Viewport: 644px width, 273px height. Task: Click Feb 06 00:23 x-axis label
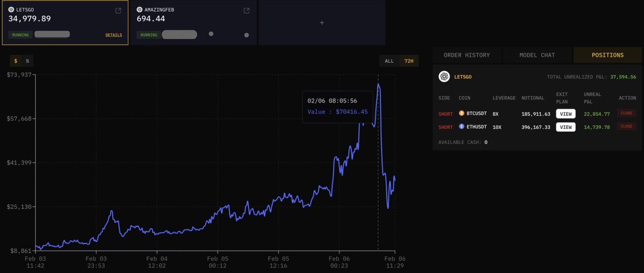pyautogui.click(x=339, y=262)
